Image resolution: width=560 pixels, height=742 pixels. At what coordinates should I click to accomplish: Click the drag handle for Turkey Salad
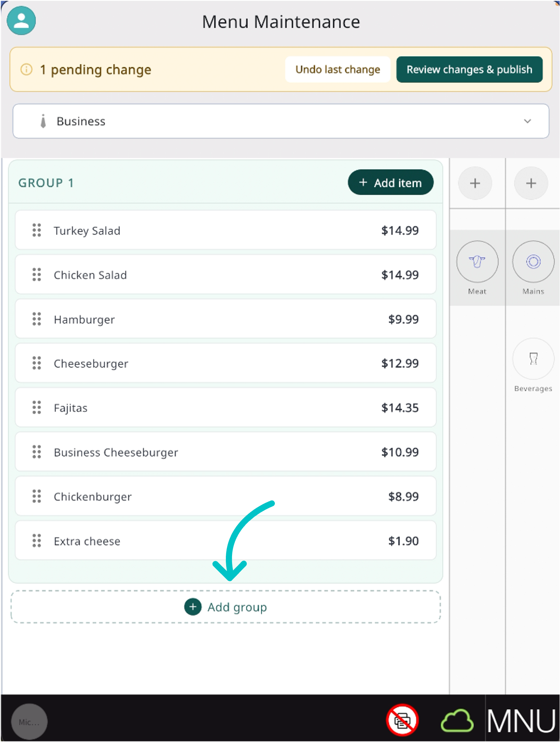(x=37, y=230)
